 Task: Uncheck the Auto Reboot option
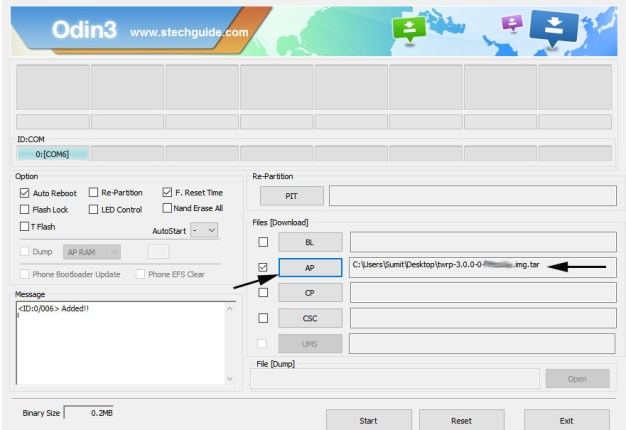[24, 193]
